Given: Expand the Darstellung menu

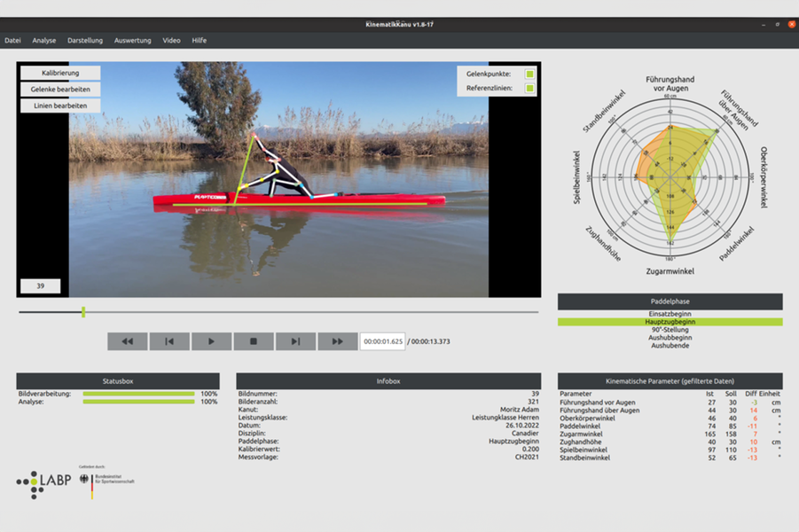Looking at the screenshot, I should click(85, 41).
